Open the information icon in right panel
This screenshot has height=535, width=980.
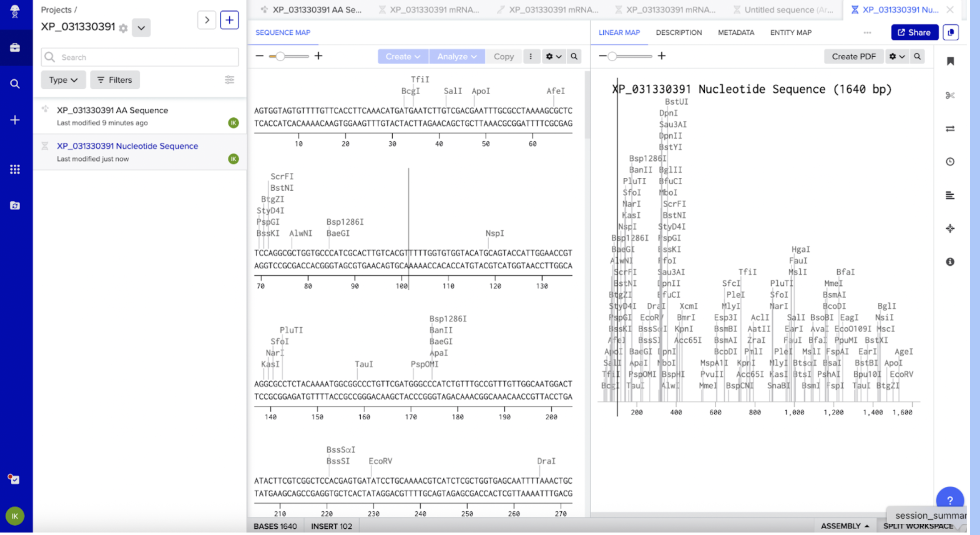click(950, 262)
